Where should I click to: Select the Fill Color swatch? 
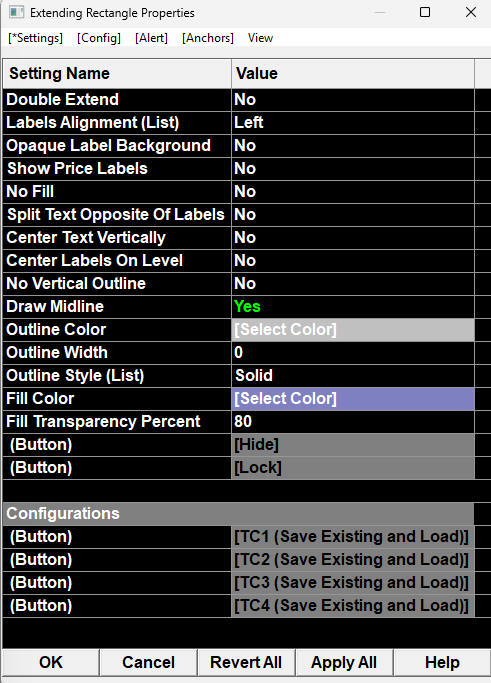[352, 399]
